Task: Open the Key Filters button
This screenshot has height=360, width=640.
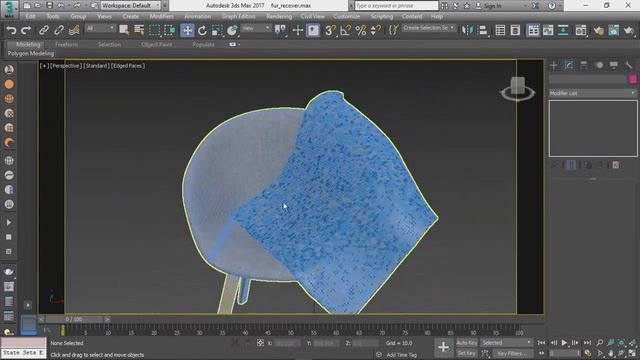Action: pyautogui.click(x=512, y=353)
